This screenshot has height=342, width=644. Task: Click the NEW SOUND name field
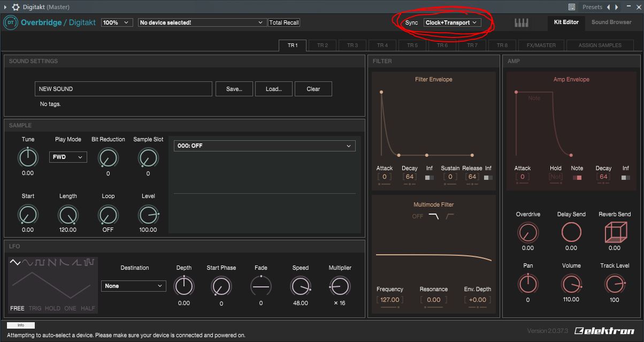(124, 89)
